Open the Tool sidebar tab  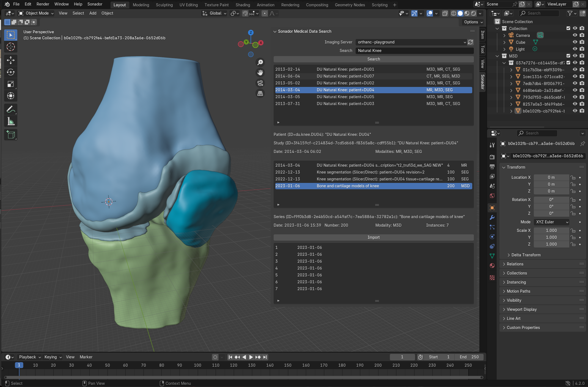click(x=482, y=50)
